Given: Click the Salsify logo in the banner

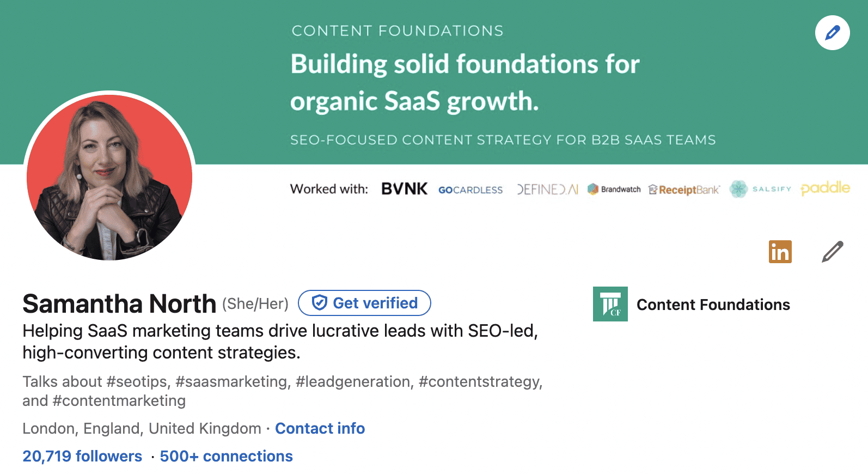Looking at the screenshot, I should coord(760,189).
